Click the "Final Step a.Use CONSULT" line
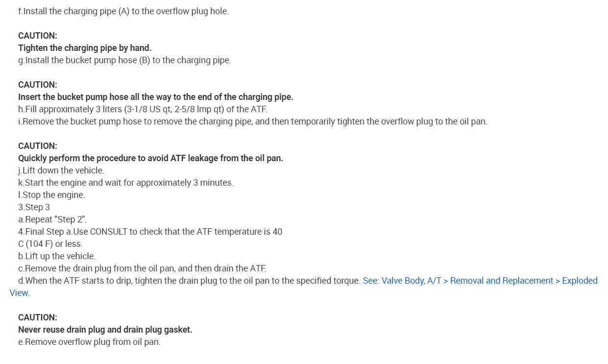 pyautogui.click(x=150, y=232)
